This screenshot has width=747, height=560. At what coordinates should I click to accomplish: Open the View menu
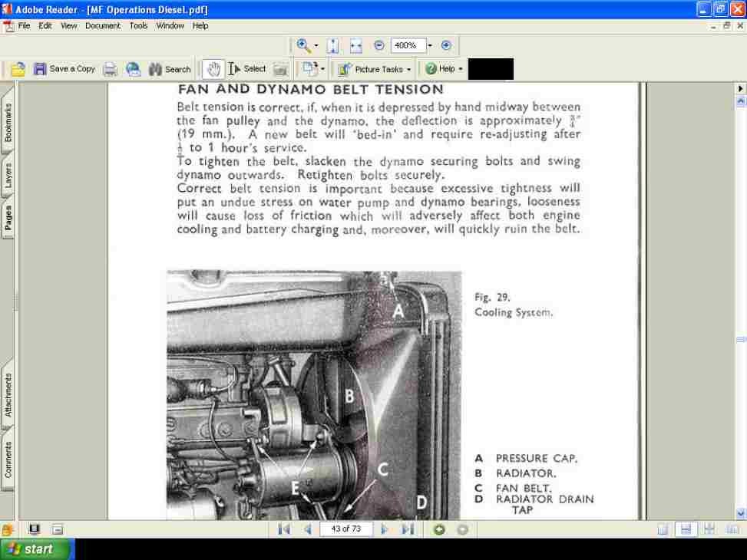[x=68, y=26]
